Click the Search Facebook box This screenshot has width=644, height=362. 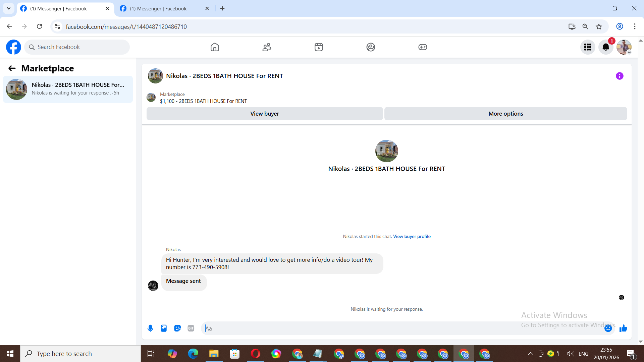click(x=77, y=47)
